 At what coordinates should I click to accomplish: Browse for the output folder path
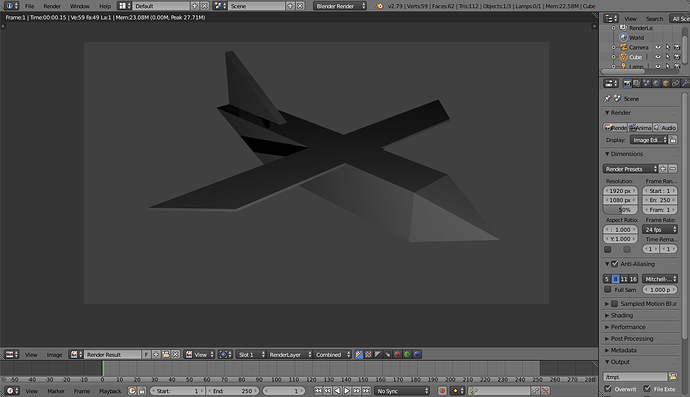(672, 376)
